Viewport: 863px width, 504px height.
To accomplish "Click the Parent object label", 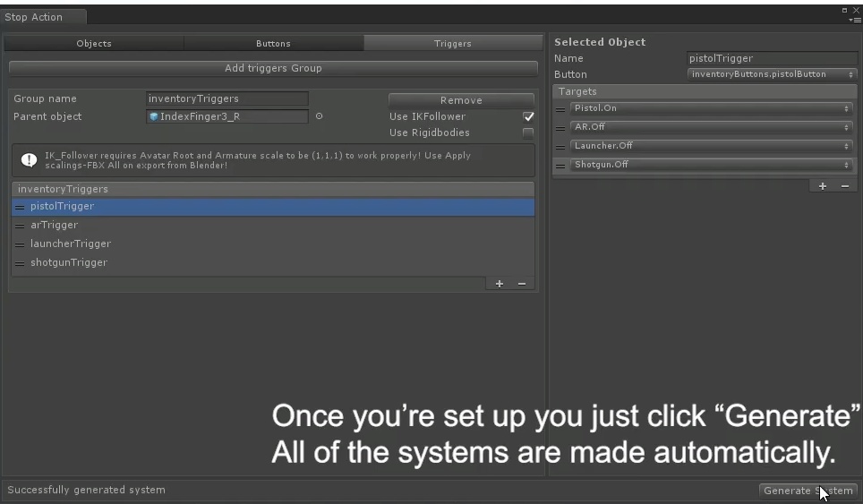I will [47, 116].
